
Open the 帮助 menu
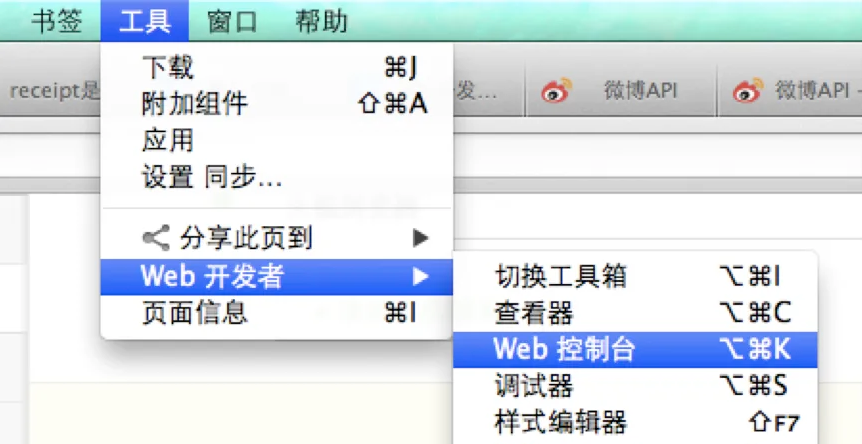point(322,21)
